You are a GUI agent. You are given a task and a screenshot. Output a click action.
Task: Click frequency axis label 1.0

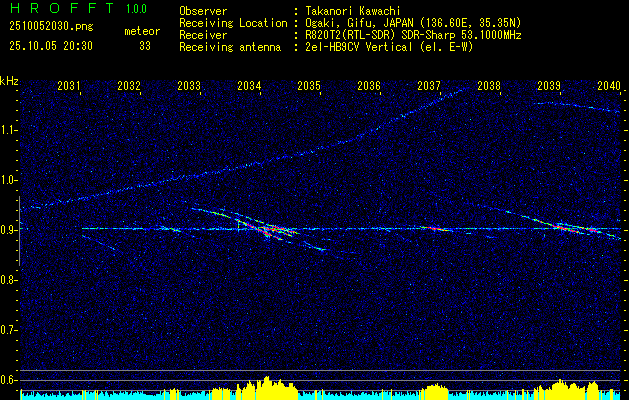coord(8,180)
